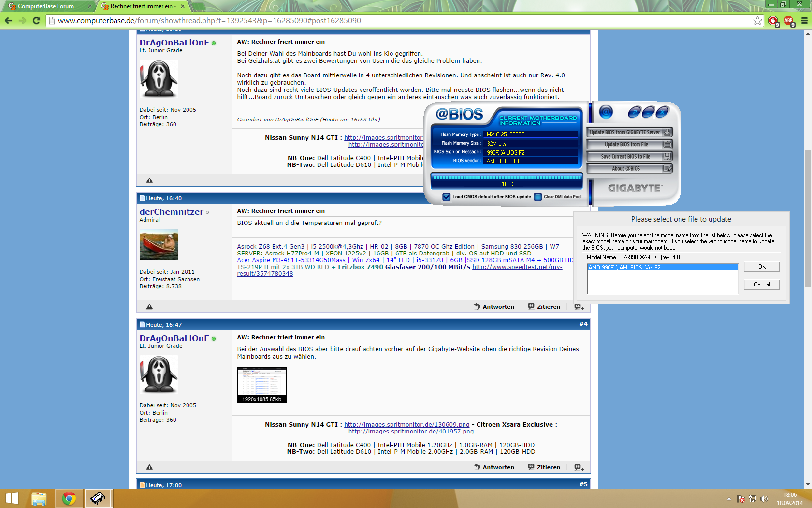Open File Explorer from taskbar
This screenshot has height=508, width=812.
[39, 498]
